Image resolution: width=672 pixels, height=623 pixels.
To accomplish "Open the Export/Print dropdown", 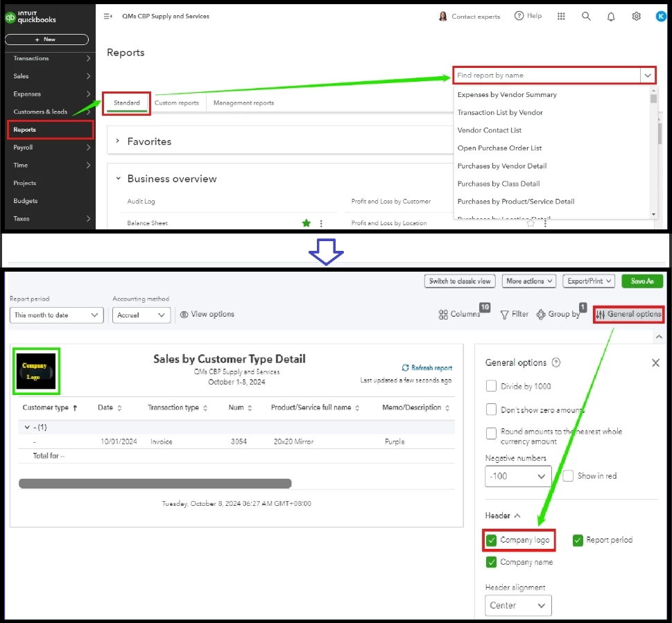I will point(589,281).
